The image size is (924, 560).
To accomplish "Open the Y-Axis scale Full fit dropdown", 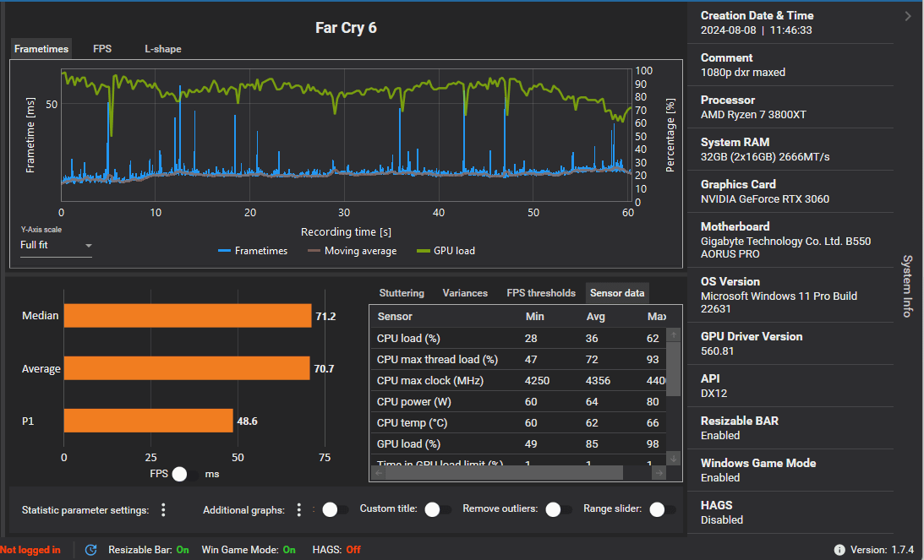I will (56, 245).
